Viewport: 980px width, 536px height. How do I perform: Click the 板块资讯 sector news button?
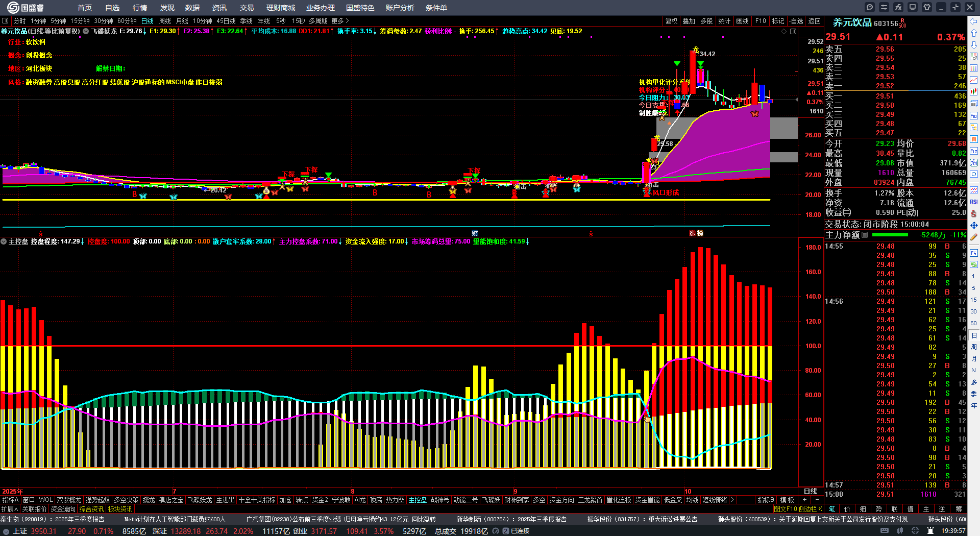(120, 509)
